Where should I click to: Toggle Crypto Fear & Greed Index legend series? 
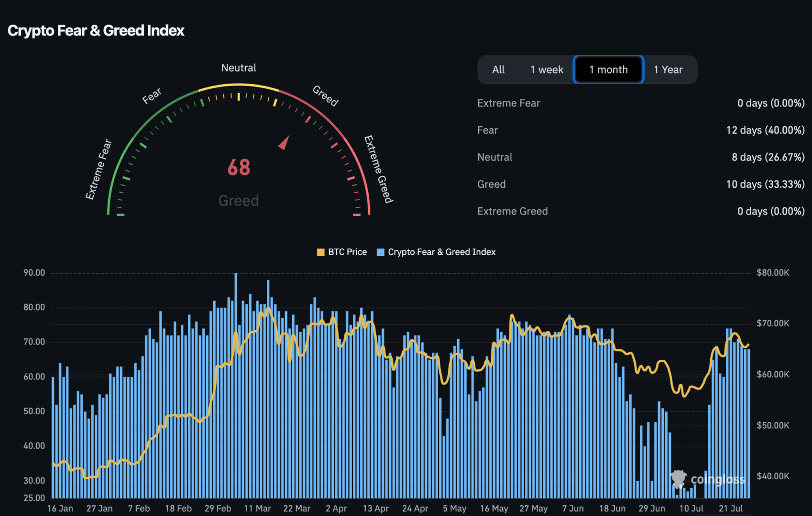(x=436, y=252)
